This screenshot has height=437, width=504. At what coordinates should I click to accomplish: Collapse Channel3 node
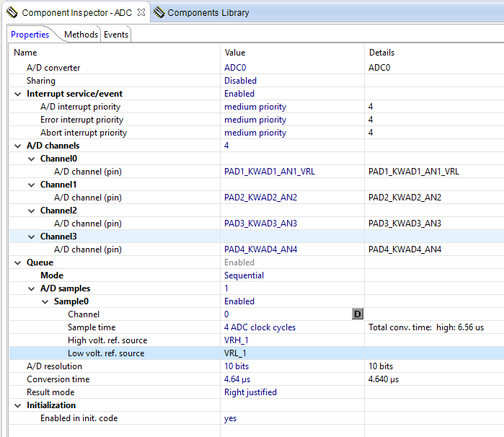(31, 237)
